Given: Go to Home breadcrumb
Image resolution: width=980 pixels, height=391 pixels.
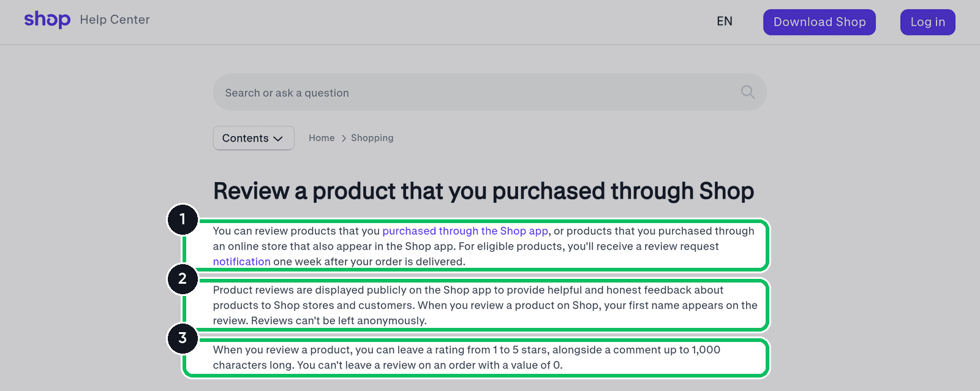Looking at the screenshot, I should [x=322, y=138].
